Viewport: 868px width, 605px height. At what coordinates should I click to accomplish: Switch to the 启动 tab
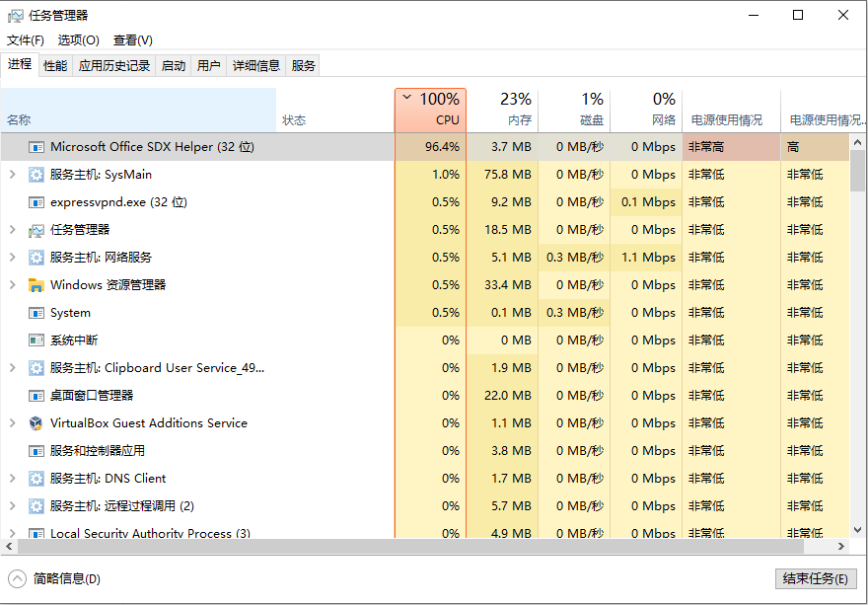pos(174,66)
